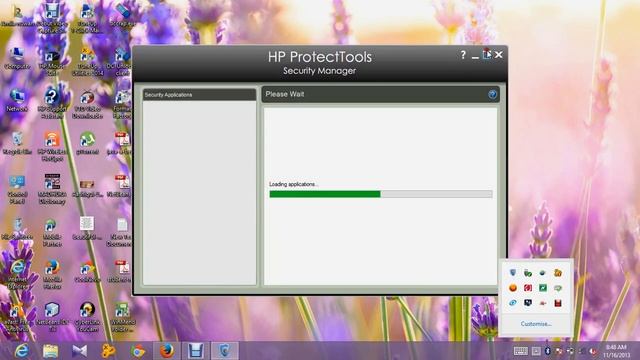Open Internet Explorer from the taskbar
Screen dimensions: 640x360
coord(21,351)
